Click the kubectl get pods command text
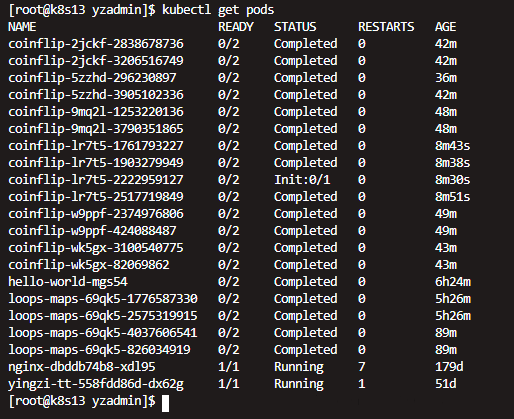This screenshot has width=514, height=419. point(218,10)
